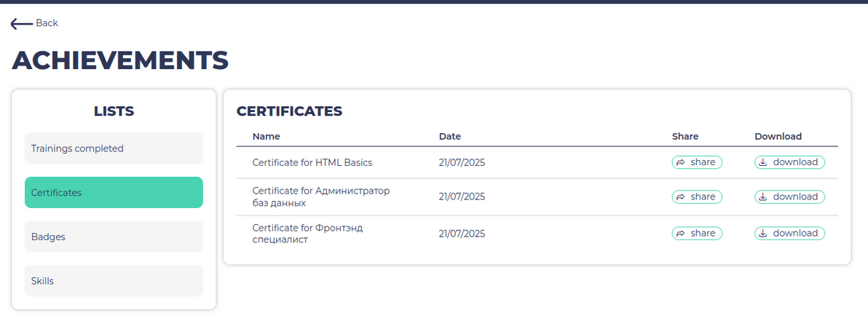Download the Администратор баз данных certificate
The height and width of the screenshot is (326, 868).
(789, 196)
